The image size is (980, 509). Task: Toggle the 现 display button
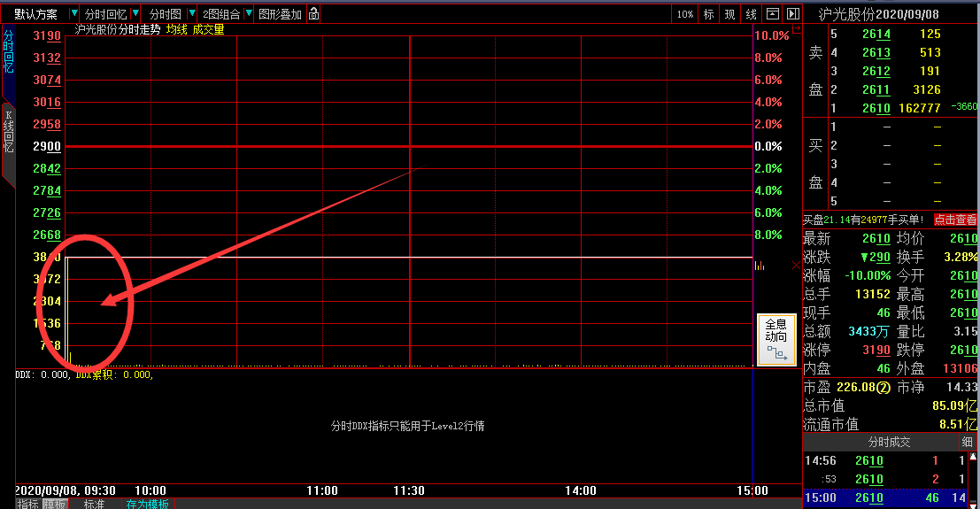click(729, 14)
